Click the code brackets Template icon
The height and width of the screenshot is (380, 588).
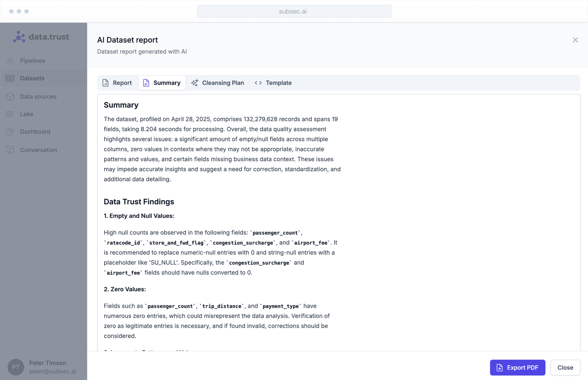pos(258,83)
